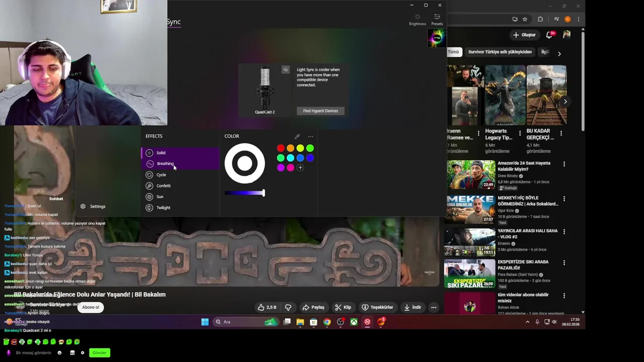644x362 pixels.
Task: Click the Paylaş share button
Action: tap(313, 307)
